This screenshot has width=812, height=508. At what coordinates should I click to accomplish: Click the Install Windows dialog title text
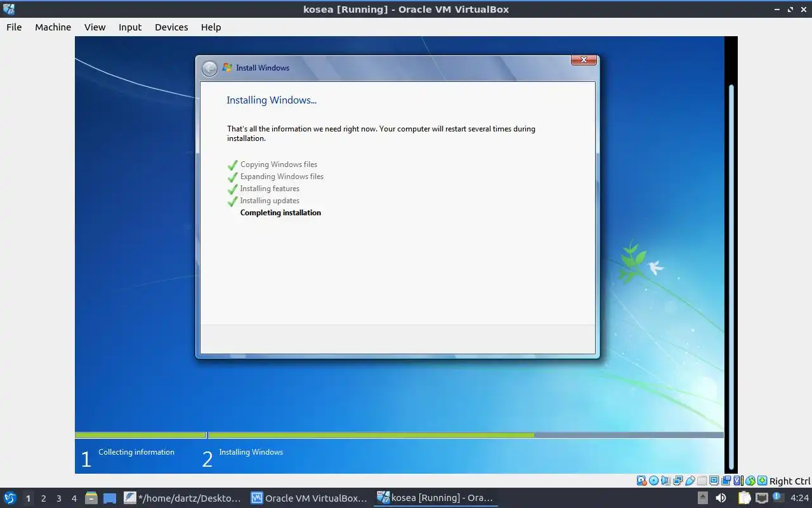tap(263, 68)
